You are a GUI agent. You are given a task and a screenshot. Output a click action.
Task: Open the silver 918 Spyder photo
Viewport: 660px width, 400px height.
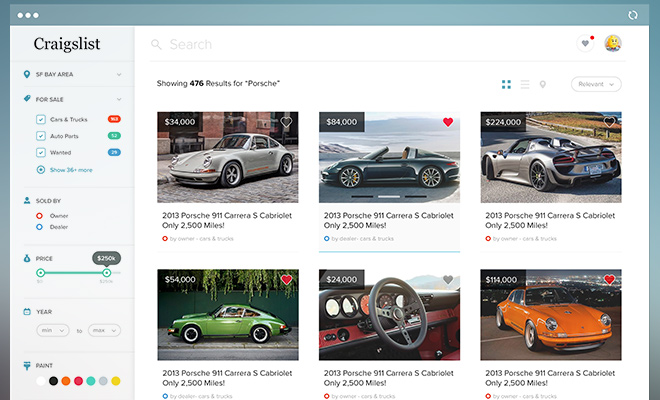[551, 157]
